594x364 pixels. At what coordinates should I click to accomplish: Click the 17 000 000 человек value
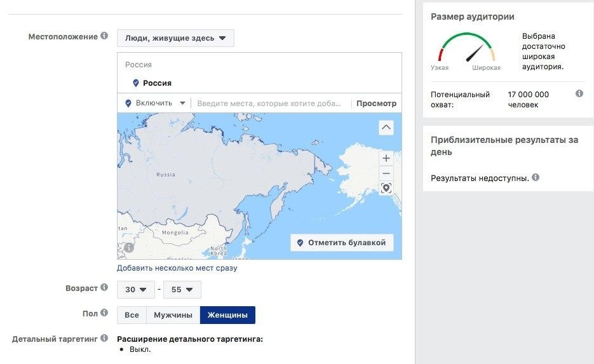tap(529, 99)
